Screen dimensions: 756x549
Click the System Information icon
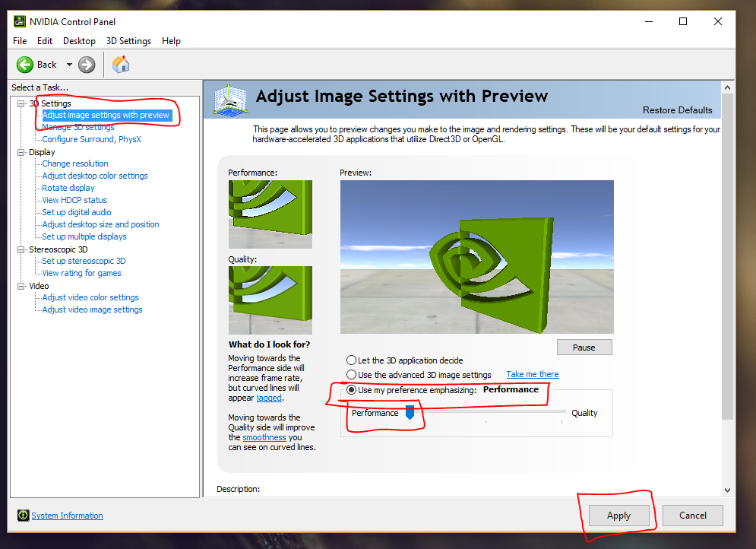(23, 516)
